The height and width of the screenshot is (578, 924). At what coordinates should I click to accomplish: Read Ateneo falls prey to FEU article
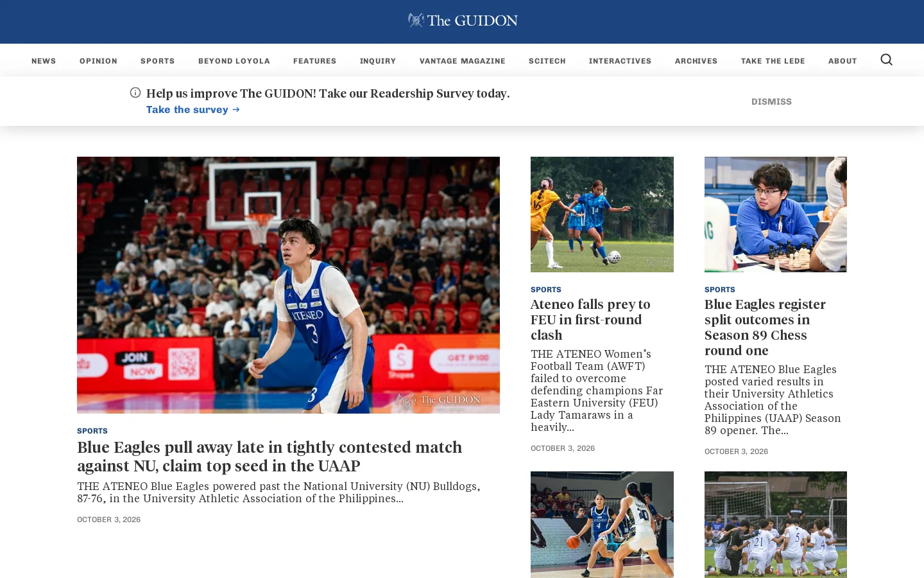(590, 320)
